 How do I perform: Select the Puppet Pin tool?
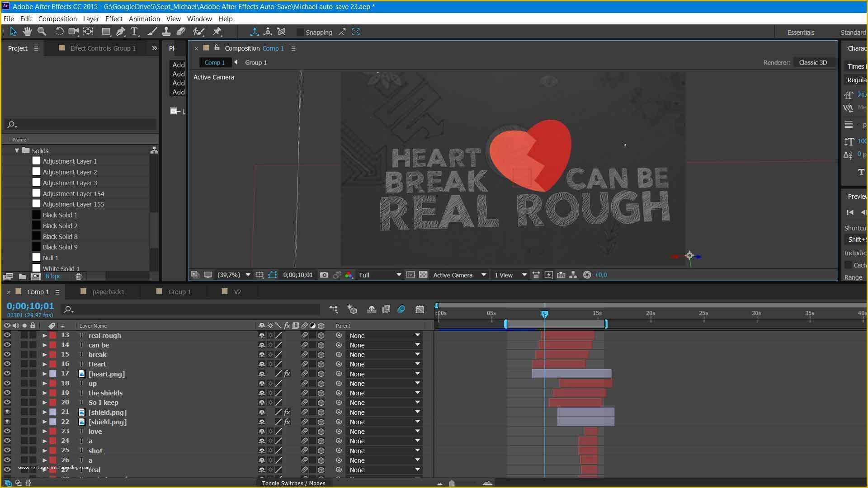(x=217, y=32)
